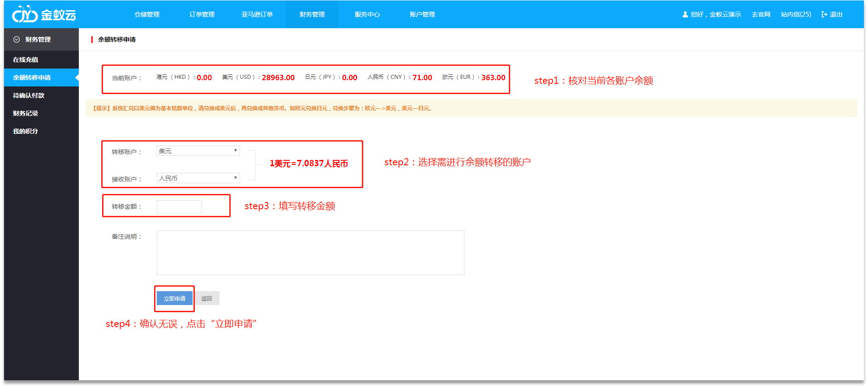868x387 pixels.
Task: Collapse the 财务管理 sidebar circle icon
Action: coord(17,39)
